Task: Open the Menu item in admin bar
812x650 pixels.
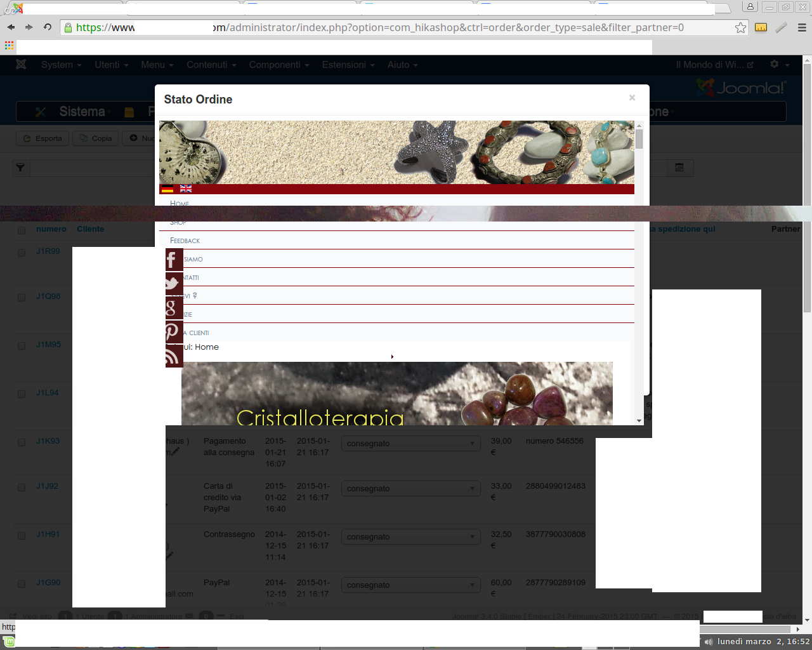Action: (157, 65)
